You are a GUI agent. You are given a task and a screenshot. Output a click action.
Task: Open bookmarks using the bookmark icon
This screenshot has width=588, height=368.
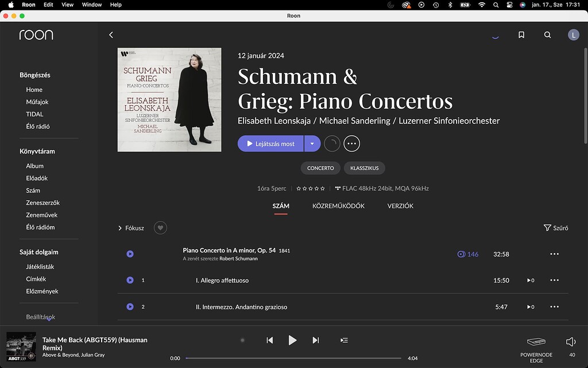[x=521, y=34]
